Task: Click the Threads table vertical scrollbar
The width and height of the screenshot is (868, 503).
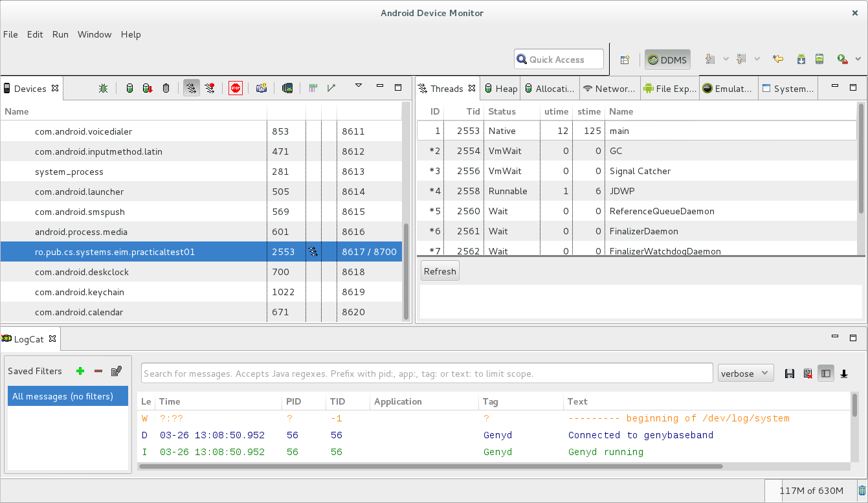Action: point(861,158)
